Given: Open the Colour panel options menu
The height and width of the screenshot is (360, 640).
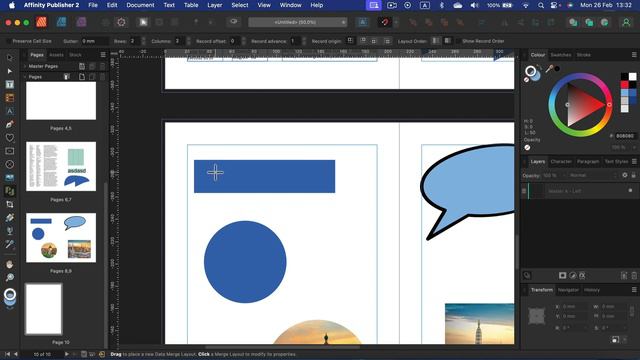Looking at the screenshot, I should coord(634,55).
